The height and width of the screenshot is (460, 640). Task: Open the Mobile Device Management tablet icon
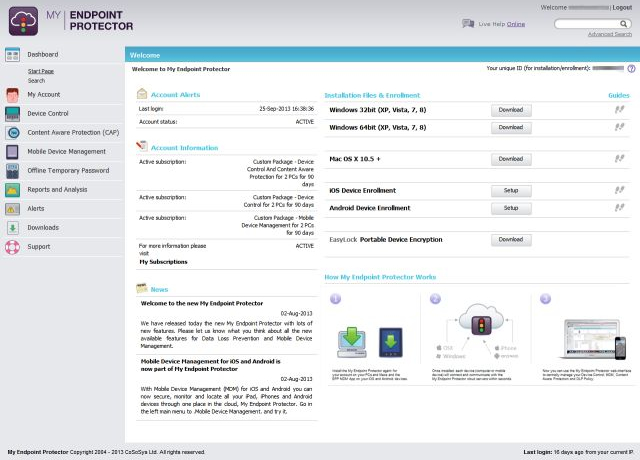click(x=12, y=152)
